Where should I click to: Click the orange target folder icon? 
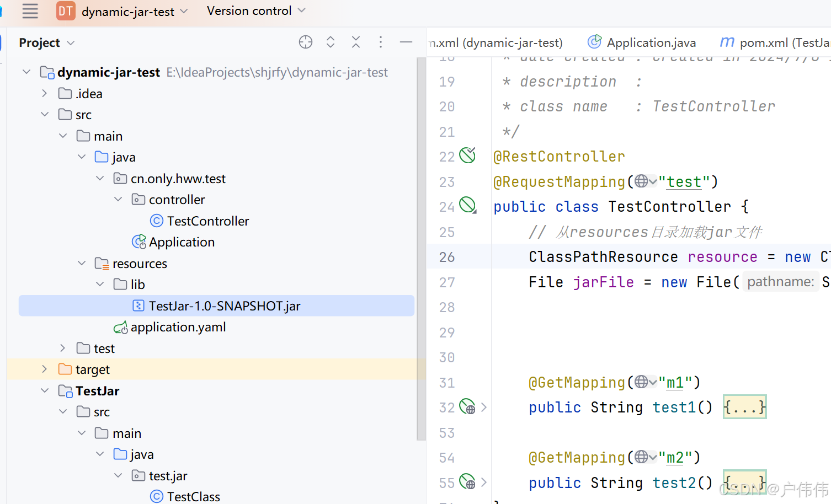pyautogui.click(x=65, y=369)
